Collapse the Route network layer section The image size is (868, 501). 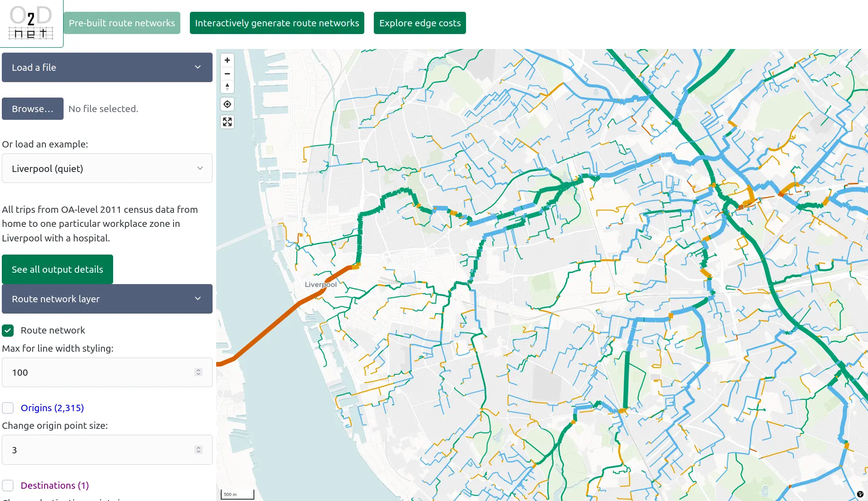(x=107, y=299)
